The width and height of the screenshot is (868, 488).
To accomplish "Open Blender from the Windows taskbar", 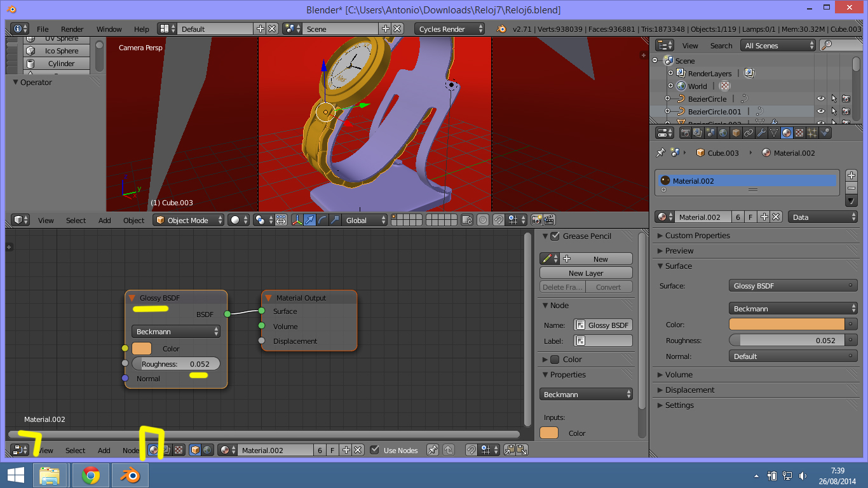I will 130,475.
